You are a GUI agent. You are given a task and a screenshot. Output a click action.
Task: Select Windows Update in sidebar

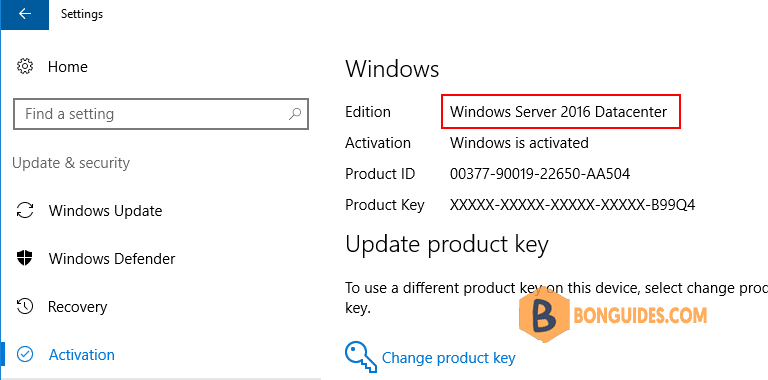[x=105, y=211]
